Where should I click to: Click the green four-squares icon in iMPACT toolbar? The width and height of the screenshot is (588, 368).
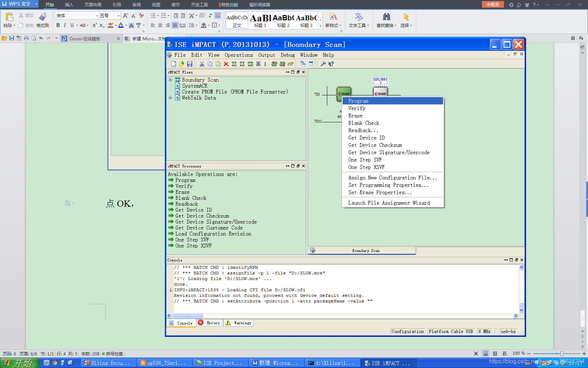pos(234,64)
